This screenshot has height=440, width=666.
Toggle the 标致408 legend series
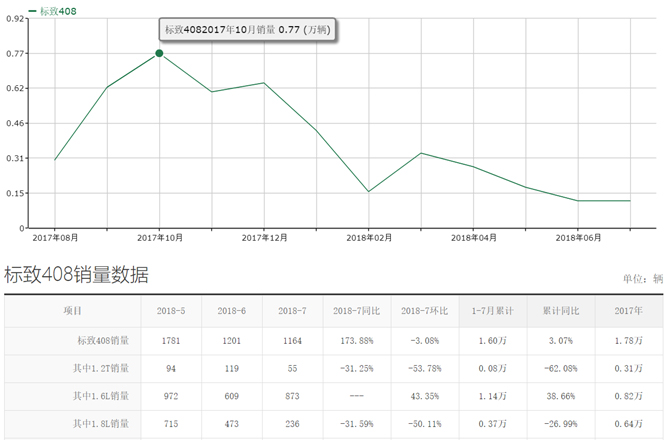(x=53, y=11)
